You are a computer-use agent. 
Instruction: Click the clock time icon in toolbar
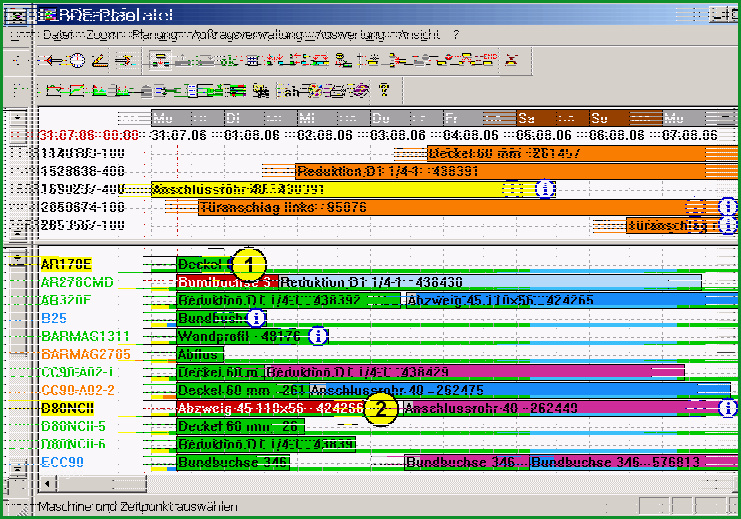pyautogui.click(x=76, y=61)
